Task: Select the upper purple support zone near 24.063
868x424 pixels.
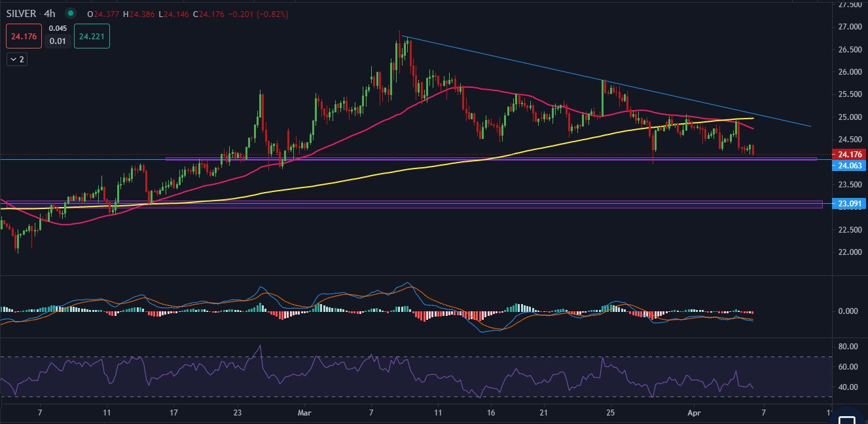Action: click(491, 159)
